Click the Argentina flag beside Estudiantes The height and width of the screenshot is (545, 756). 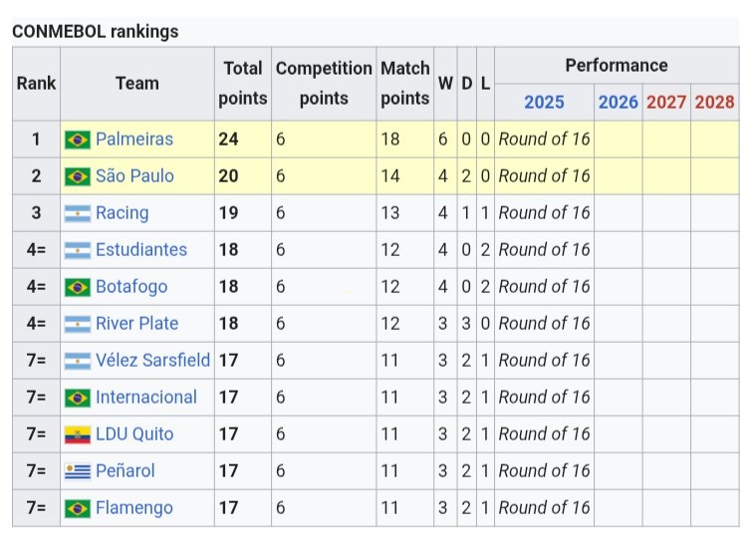click(77, 250)
